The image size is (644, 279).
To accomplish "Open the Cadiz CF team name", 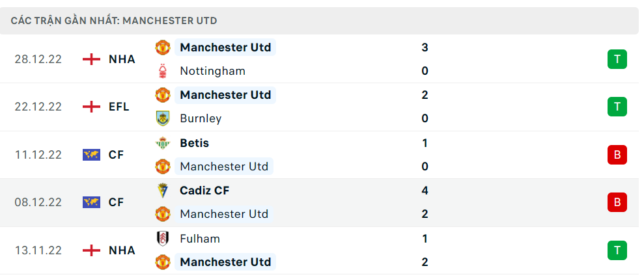I will click(x=204, y=191).
